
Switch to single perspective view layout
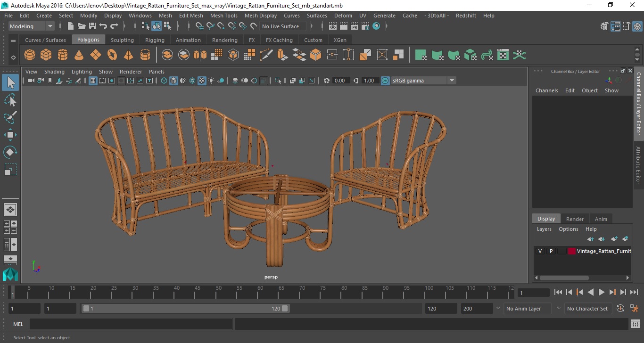(x=10, y=210)
